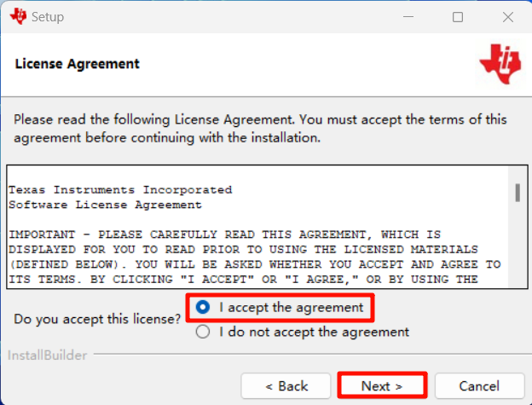532x405 pixels.
Task: Choose "I do not accept the agreement"
Action: [x=203, y=332]
